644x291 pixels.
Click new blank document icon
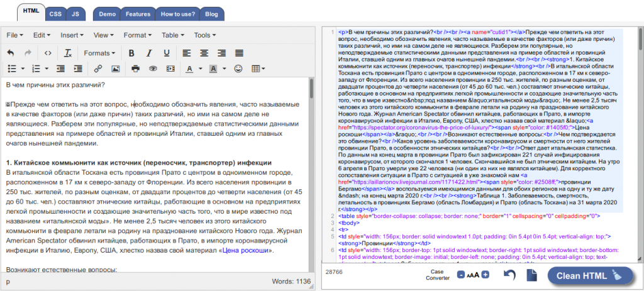coord(531,275)
